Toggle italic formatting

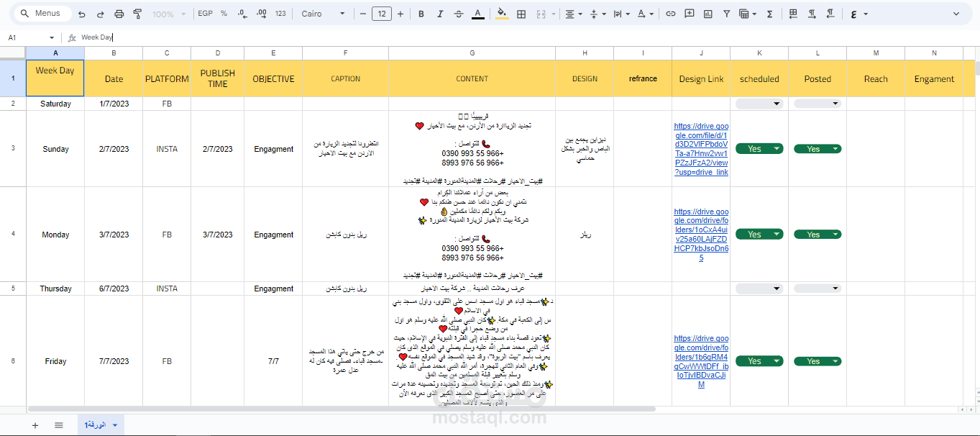click(440, 14)
